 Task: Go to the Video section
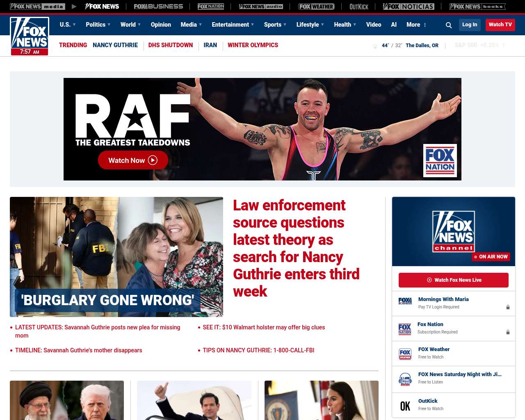click(x=374, y=25)
